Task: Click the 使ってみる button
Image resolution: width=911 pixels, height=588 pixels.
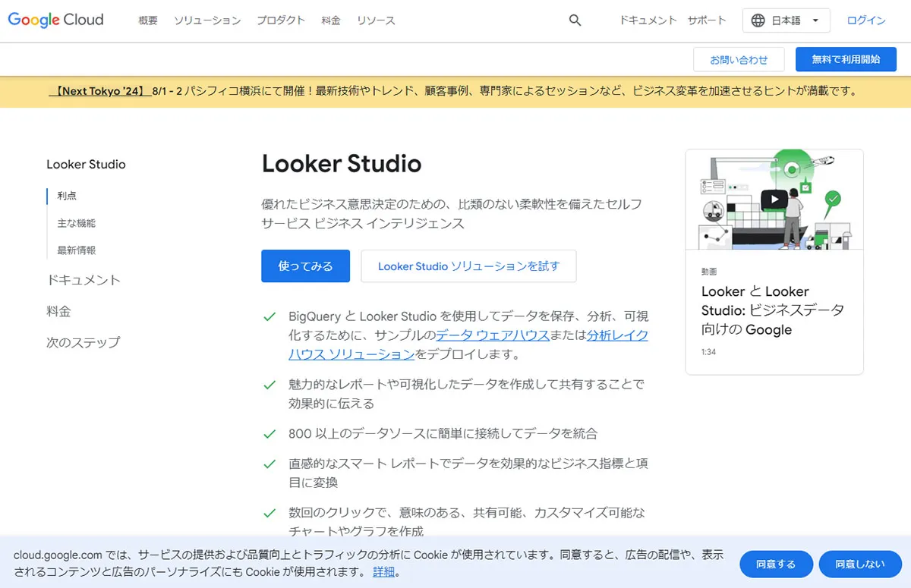Action: 305,266
